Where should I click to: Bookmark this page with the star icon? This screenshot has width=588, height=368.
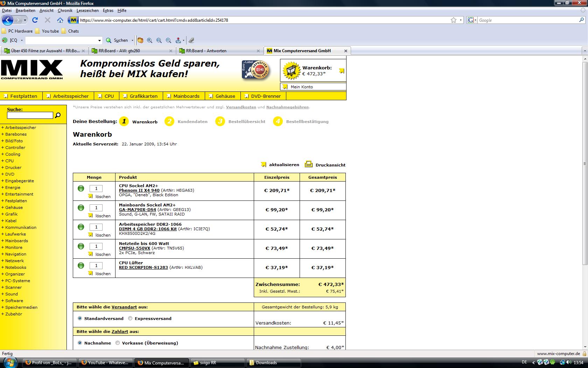454,20
